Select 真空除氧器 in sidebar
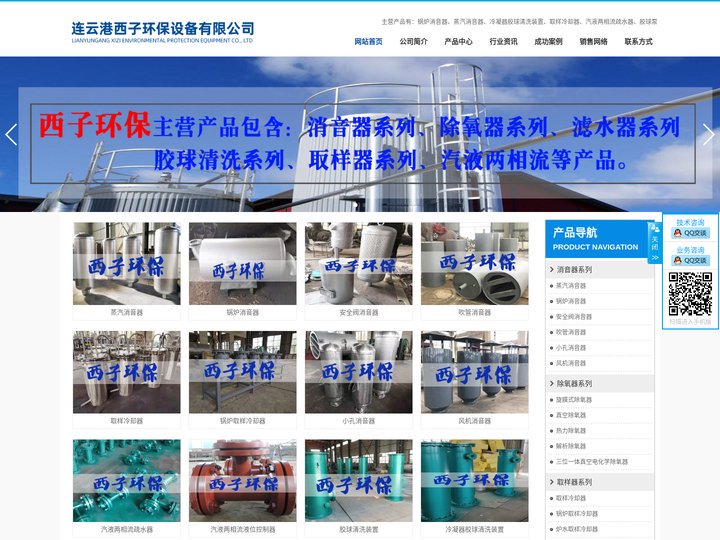Screen dimensions: 720x540 click(x=571, y=415)
